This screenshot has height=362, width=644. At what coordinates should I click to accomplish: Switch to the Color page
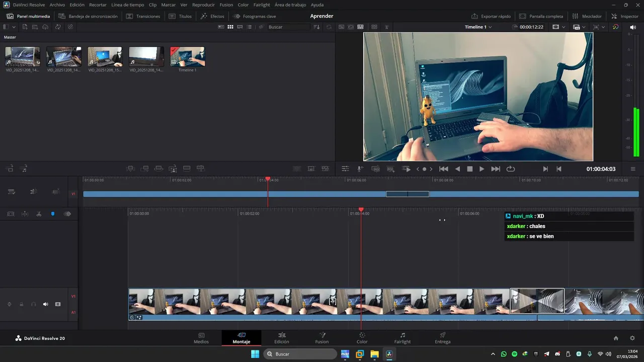[x=362, y=338]
